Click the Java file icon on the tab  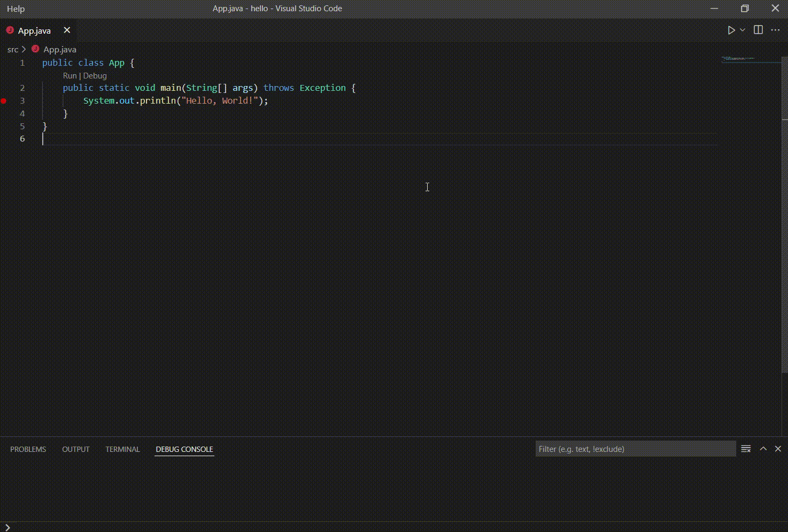(10, 30)
